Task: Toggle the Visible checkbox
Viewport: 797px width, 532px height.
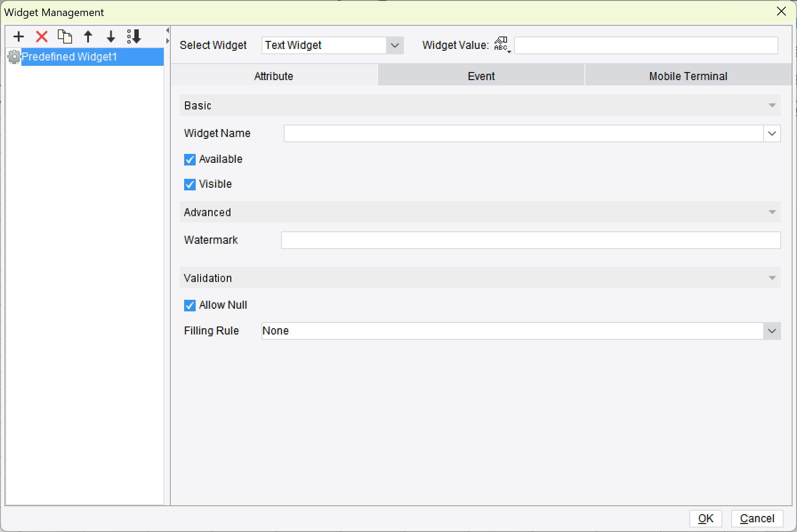Action: tap(190, 185)
